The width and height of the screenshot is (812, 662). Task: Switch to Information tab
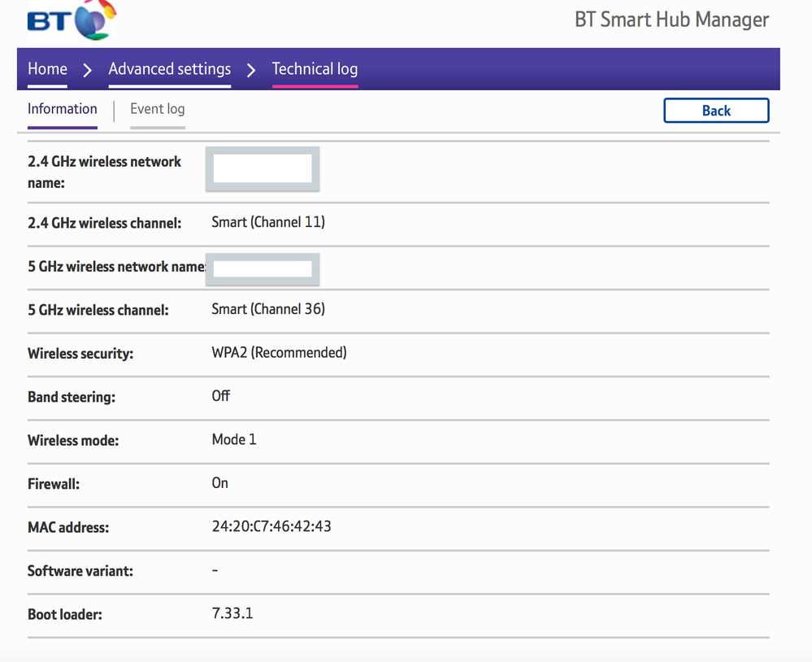62,109
